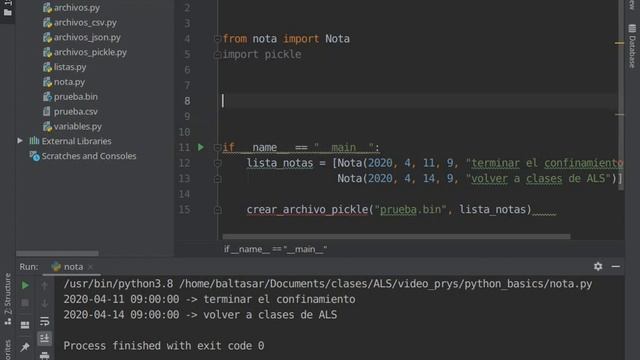The width and height of the screenshot is (640, 360).
Task: Open the Structure tool window
Action: [x=8, y=299]
